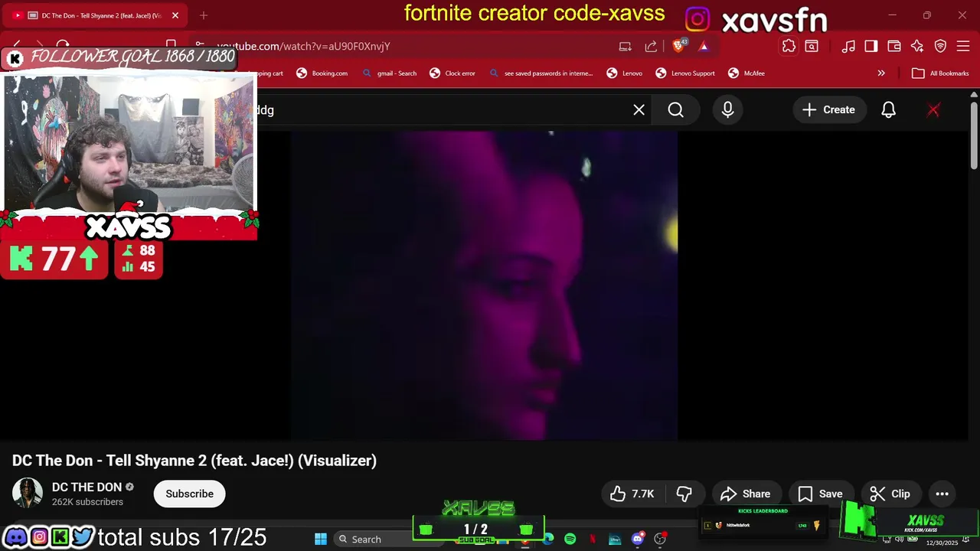
Task: Click the Create button on YouTube
Action: coord(828,110)
